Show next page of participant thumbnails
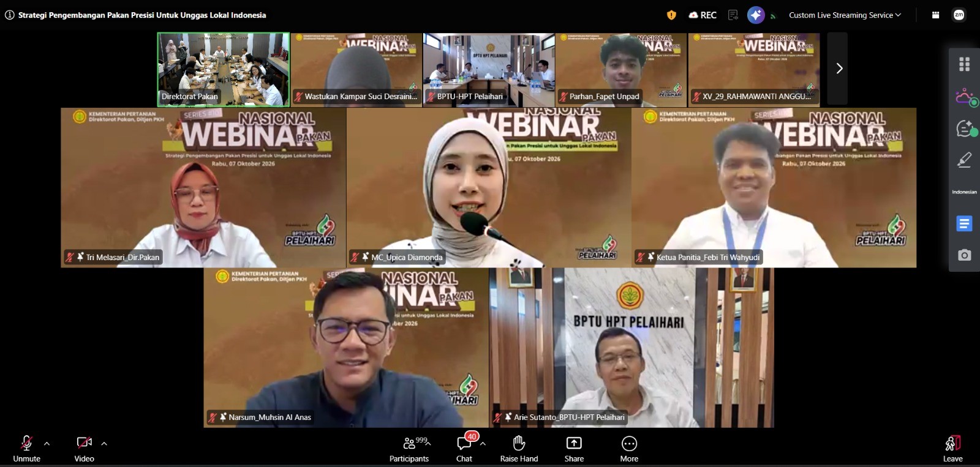This screenshot has width=980, height=467. [x=838, y=69]
